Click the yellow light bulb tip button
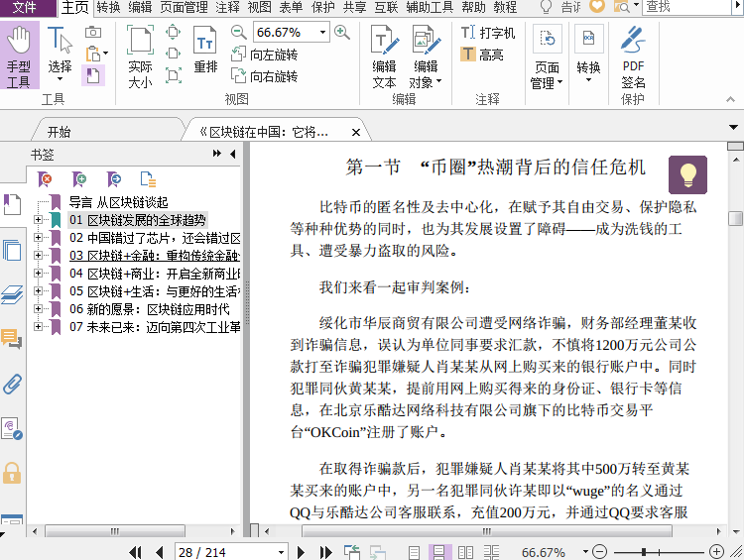 click(x=687, y=175)
